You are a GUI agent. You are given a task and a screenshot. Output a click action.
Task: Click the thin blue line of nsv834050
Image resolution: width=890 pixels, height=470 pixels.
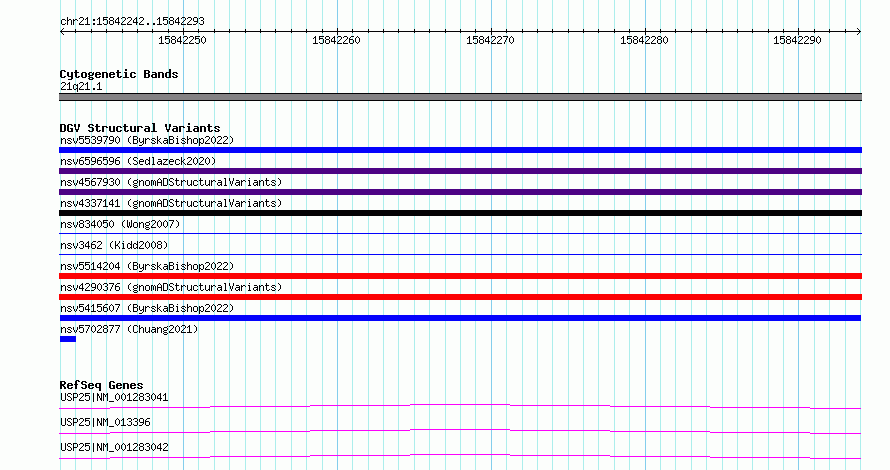(x=460, y=233)
